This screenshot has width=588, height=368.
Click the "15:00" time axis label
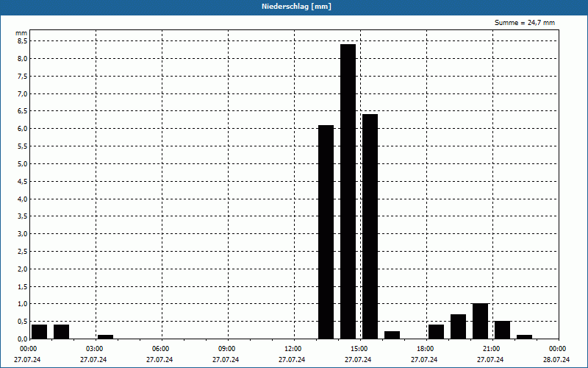point(359,349)
